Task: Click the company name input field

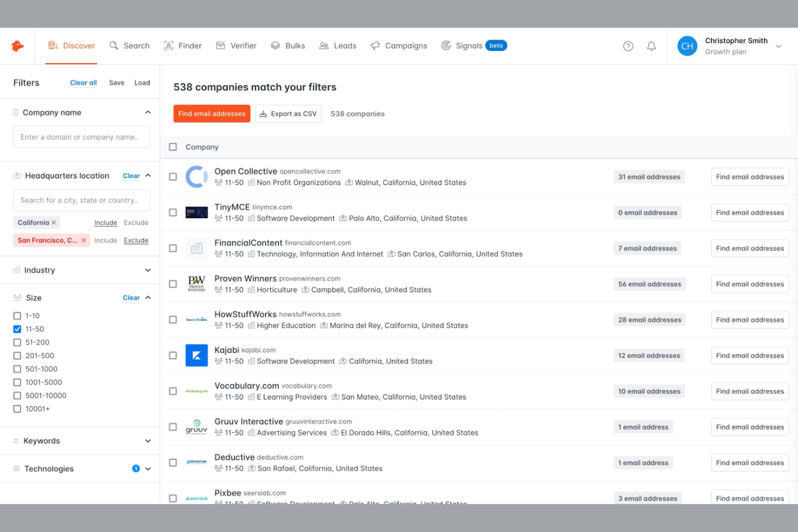Action: [x=81, y=137]
